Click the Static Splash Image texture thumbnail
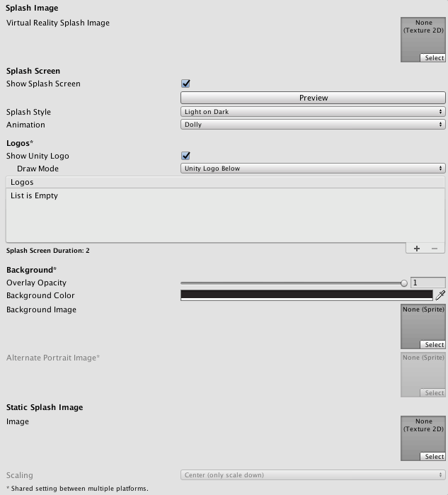The width and height of the screenshot is (448, 495). tap(423, 438)
